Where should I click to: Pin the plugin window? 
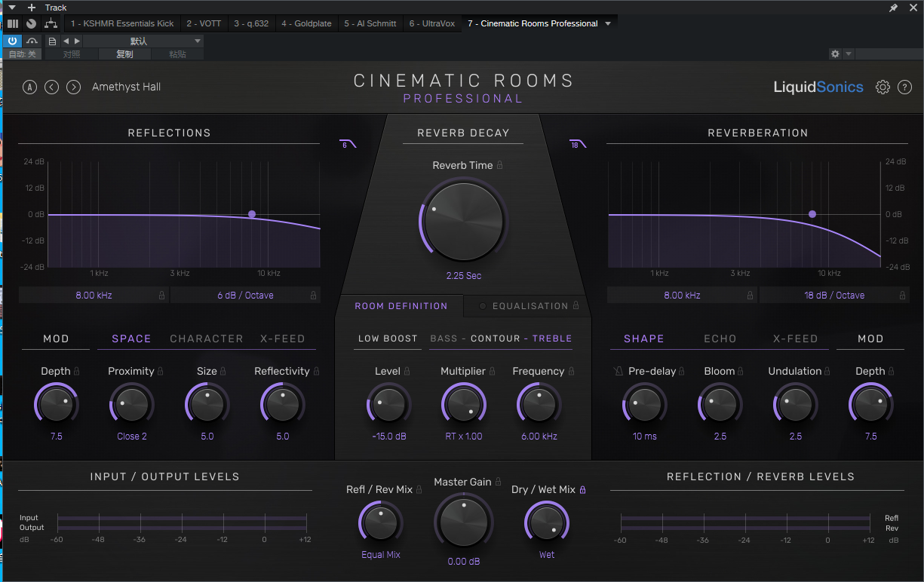click(x=894, y=8)
